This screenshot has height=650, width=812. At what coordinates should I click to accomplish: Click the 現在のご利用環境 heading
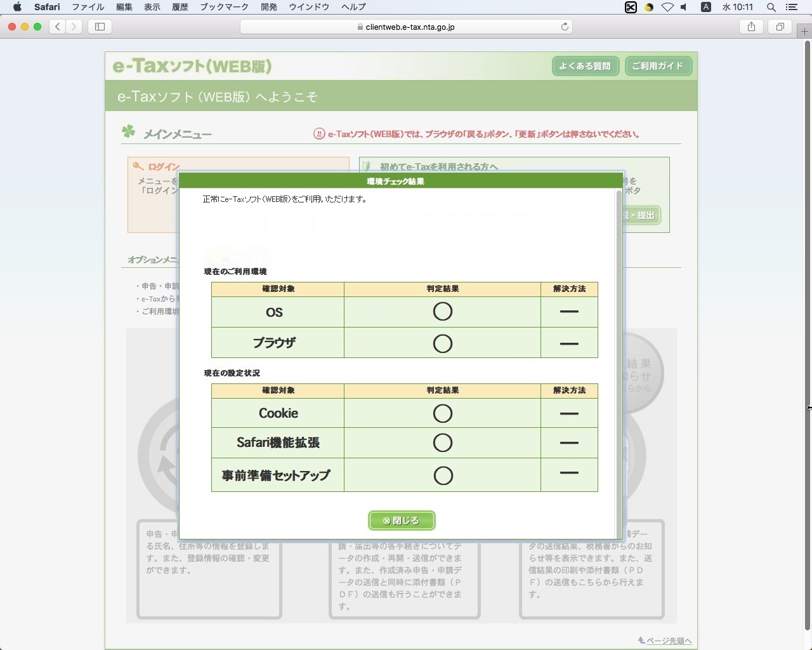point(235,272)
